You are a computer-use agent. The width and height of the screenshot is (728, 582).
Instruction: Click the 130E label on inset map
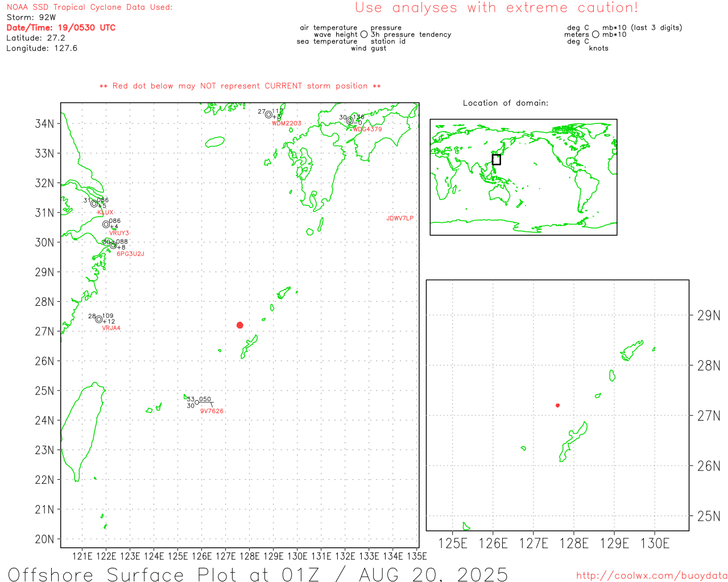tap(655, 544)
